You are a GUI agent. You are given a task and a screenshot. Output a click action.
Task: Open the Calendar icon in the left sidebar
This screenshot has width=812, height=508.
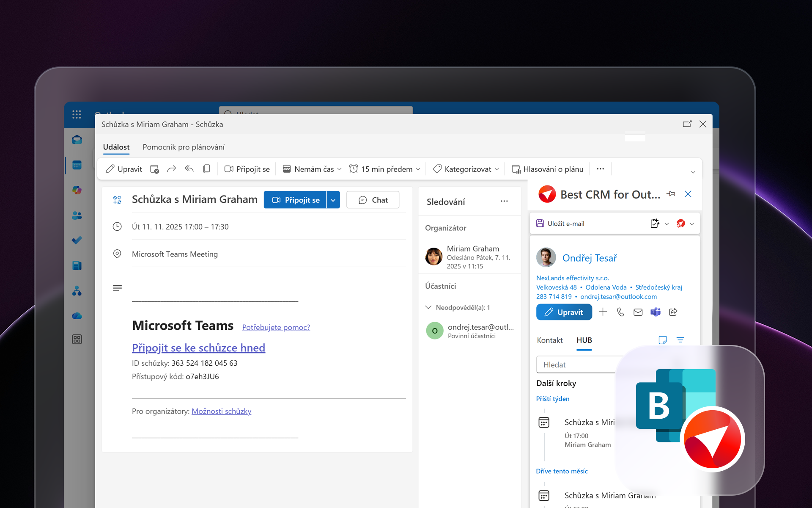click(x=77, y=165)
